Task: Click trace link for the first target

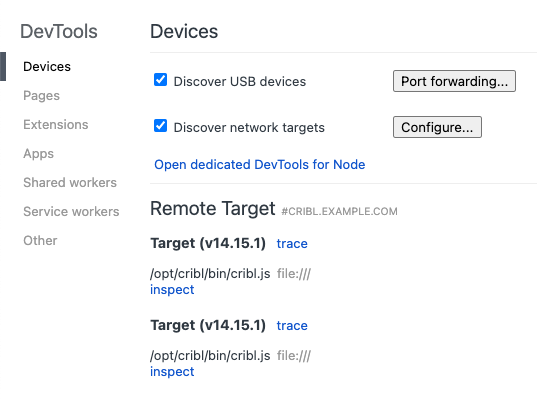Action: click(292, 244)
